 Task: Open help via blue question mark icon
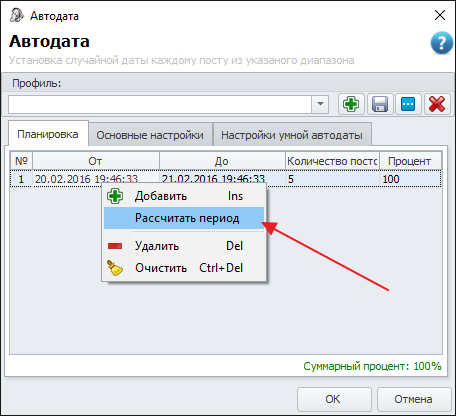pos(441,43)
